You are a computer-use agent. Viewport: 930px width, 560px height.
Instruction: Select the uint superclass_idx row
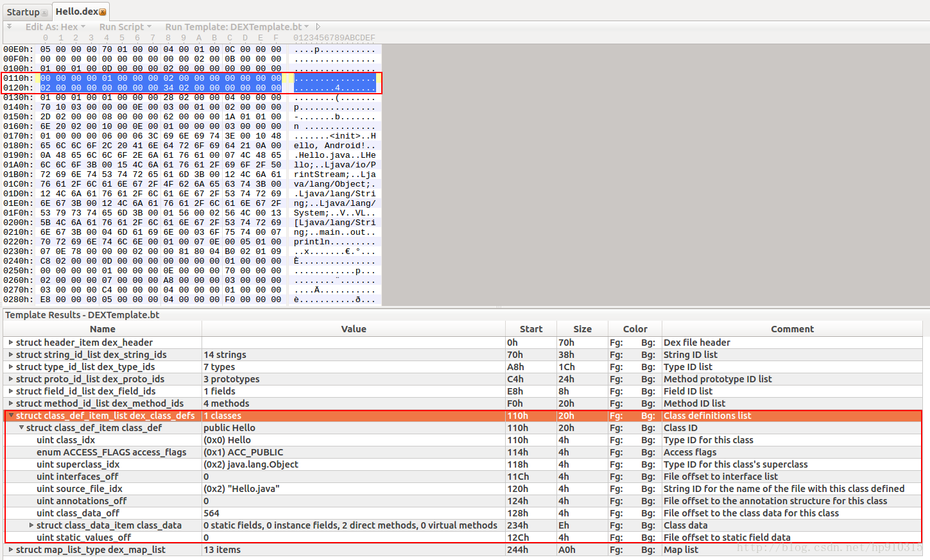tap(463, 464)
